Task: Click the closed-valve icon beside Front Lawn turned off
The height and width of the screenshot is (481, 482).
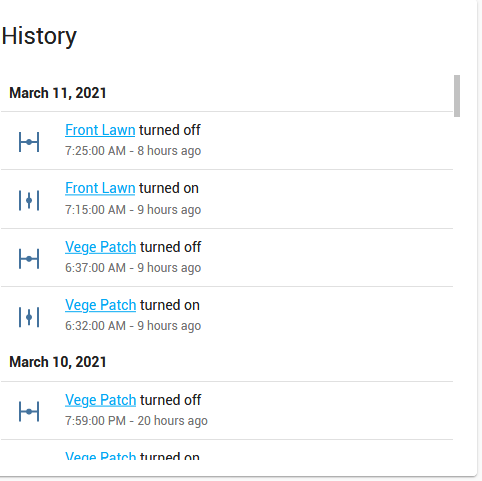Action: [x=29, y=142]
